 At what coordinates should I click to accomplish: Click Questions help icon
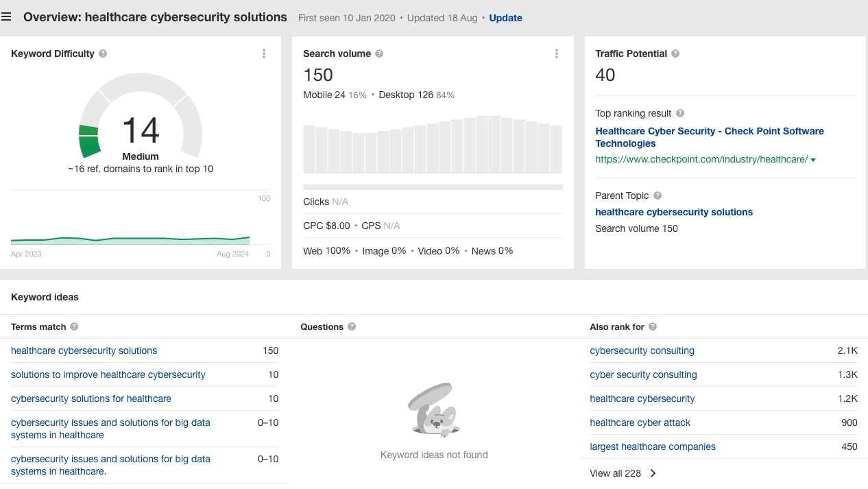pyautogui.click(x=352, y=327)
